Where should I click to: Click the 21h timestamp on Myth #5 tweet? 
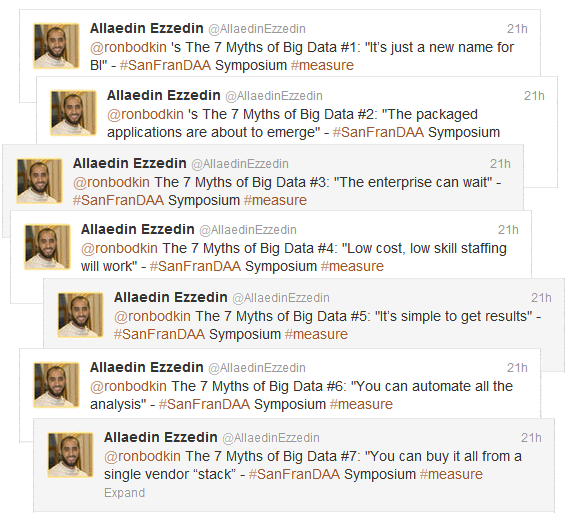(x=541, y=298)
